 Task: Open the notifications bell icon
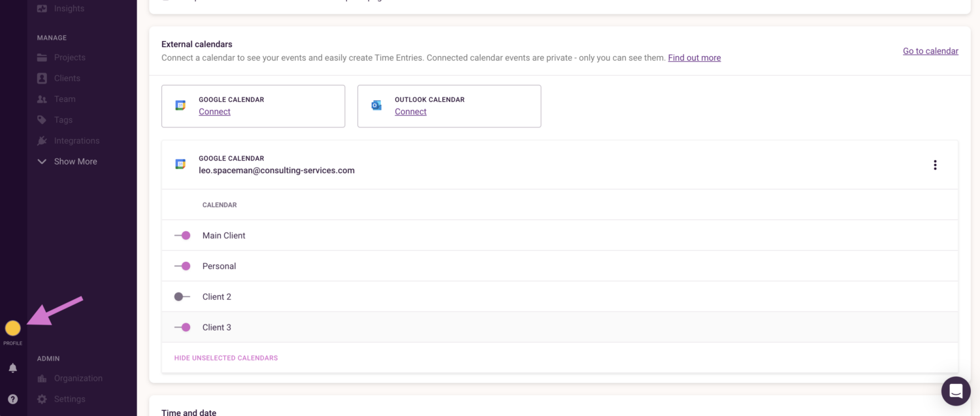(x=12, y=368)
